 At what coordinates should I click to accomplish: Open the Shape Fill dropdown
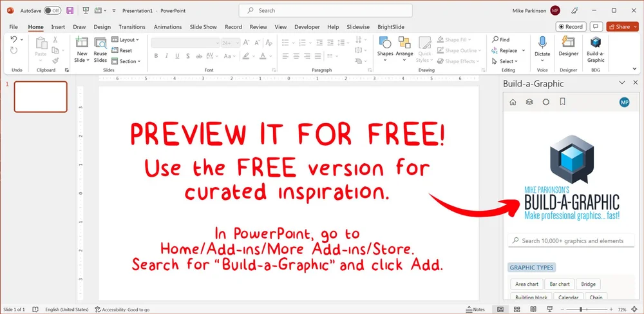pyautogui.click(x=454, y=40)
